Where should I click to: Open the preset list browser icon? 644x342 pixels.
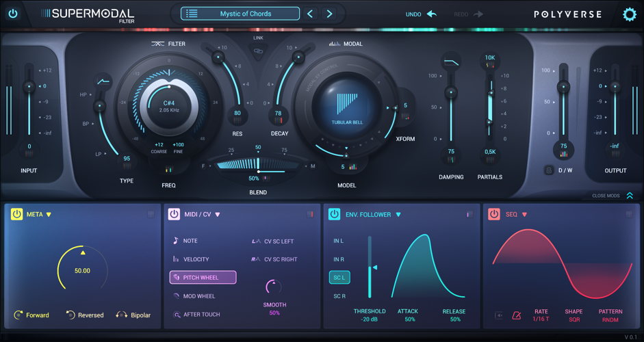point(192,14)
